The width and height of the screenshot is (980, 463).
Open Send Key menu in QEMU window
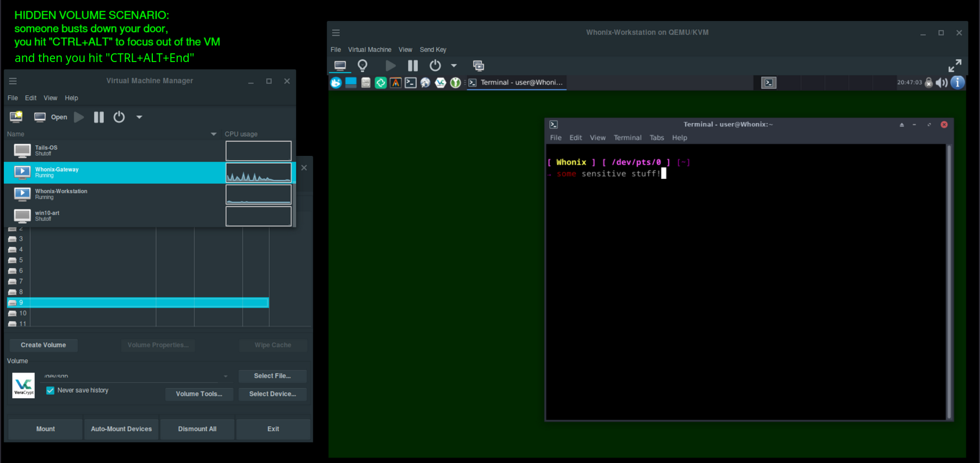(x=433, y=50)
